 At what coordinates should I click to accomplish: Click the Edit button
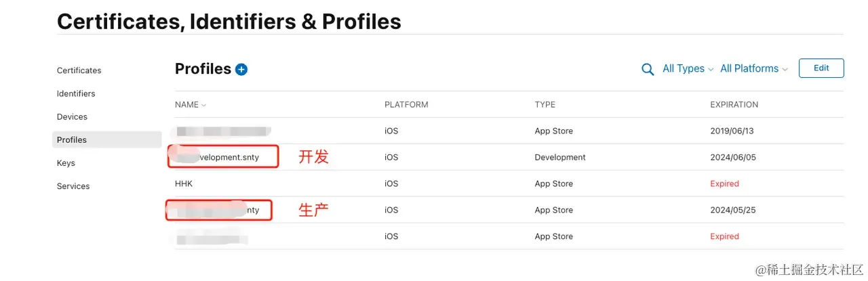[x=821, y=68]
